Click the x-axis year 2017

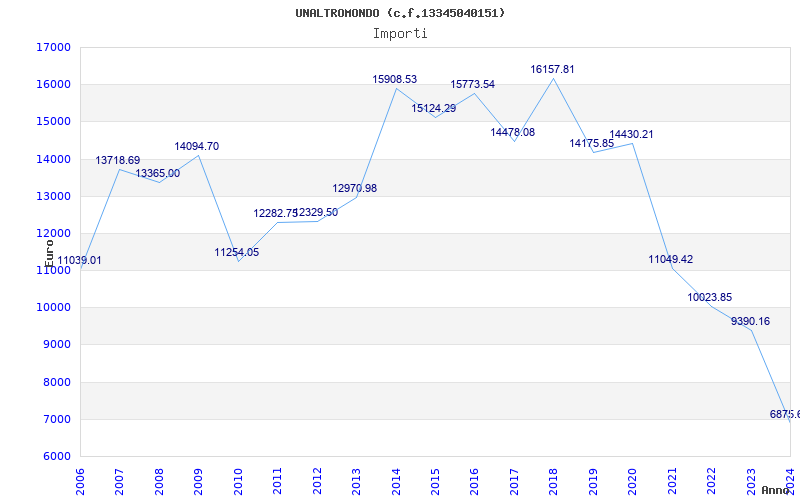pos(514,481)
